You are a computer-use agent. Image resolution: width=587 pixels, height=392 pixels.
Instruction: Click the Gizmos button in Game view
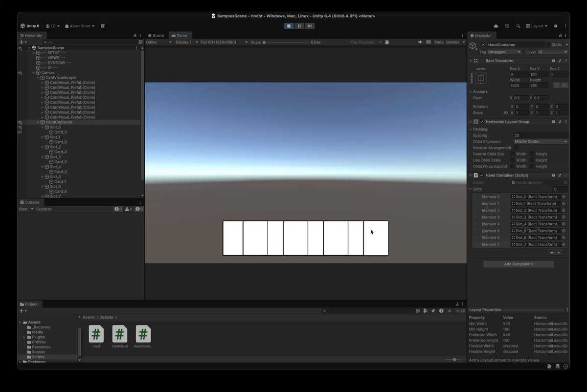[x=452, y=42]
